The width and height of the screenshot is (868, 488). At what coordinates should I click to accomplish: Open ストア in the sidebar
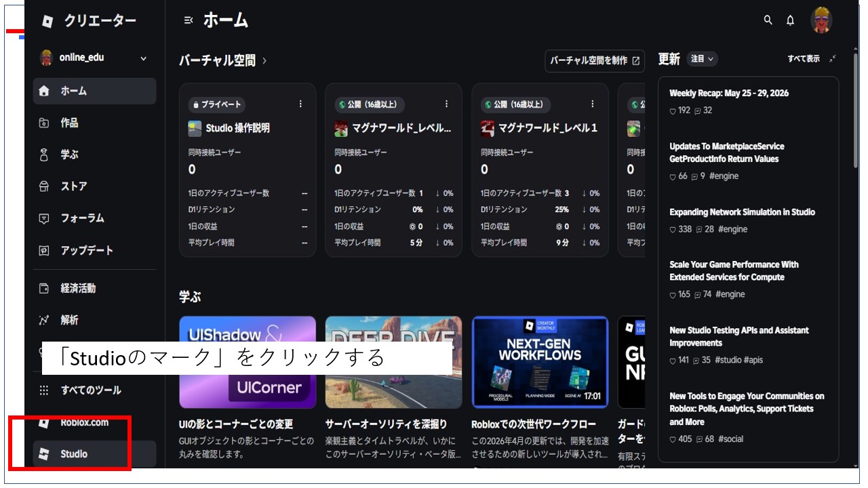coord(94,186)
